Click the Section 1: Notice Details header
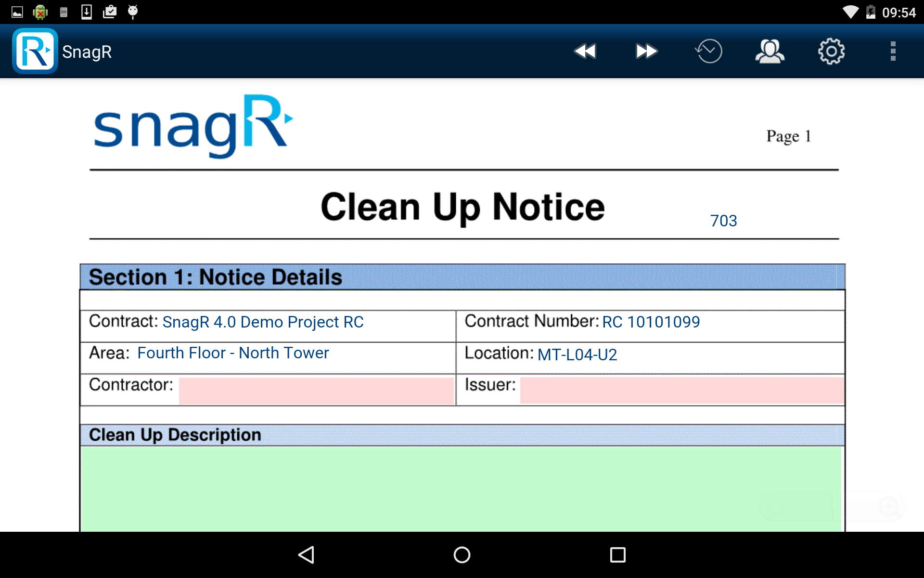This screenshot has width=924, height=578. coord(215,277)
